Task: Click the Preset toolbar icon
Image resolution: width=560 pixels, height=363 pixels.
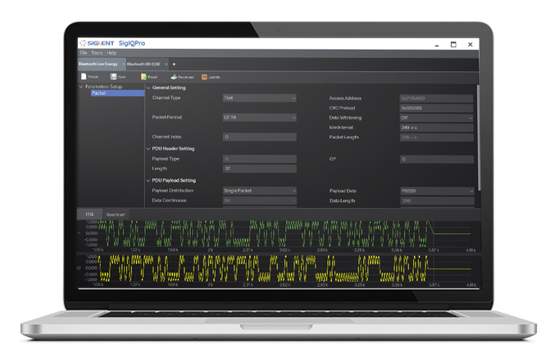Action: pos(84,76)
